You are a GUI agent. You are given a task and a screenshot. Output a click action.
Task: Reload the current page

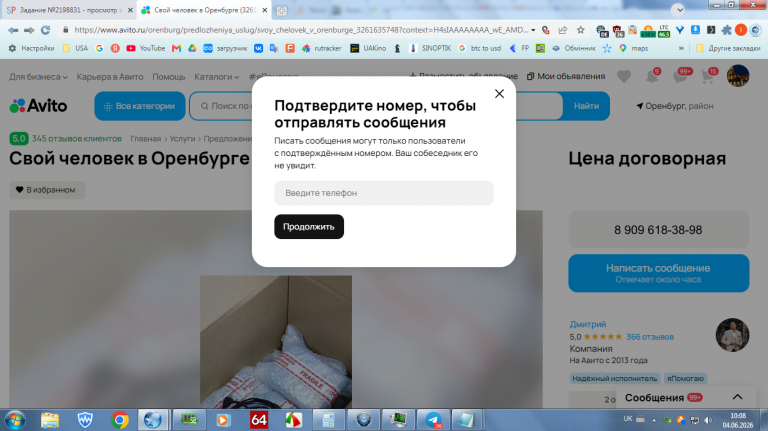click(46, 30)
